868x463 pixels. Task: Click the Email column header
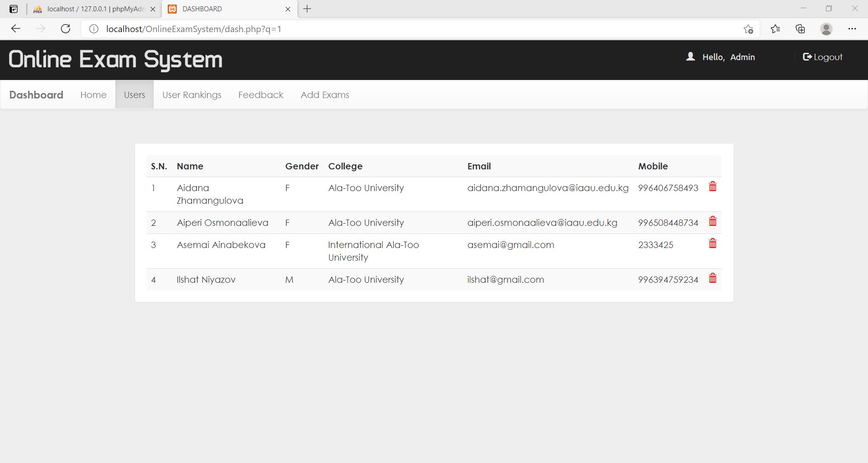[479, 166]
